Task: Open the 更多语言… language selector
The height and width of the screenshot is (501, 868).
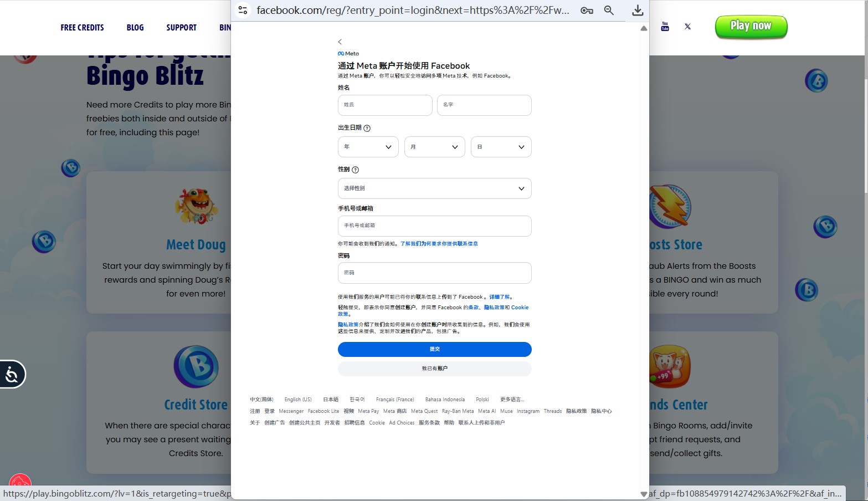Action: coord(512,400)
